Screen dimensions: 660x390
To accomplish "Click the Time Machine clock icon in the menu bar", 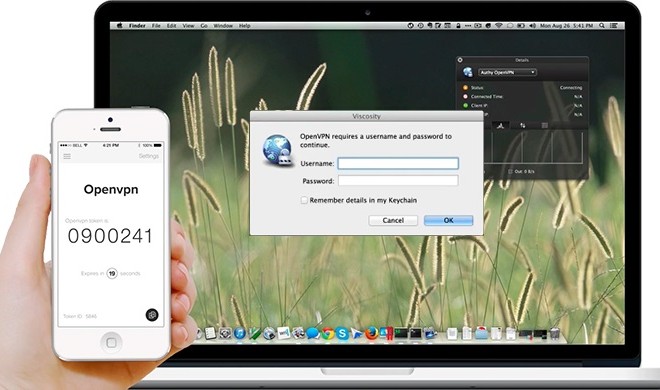I will (420, 26).
